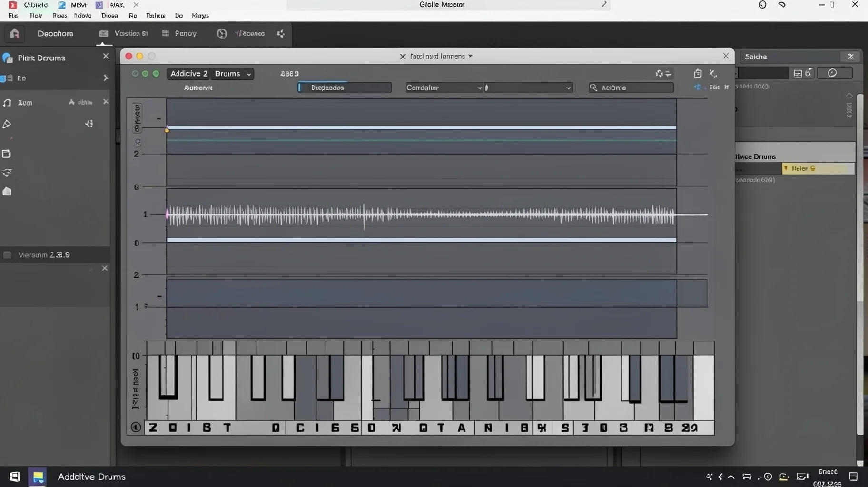Click the pin icon beside the Edit label
This screenshot has height=487, width=868.
[726, 87]
